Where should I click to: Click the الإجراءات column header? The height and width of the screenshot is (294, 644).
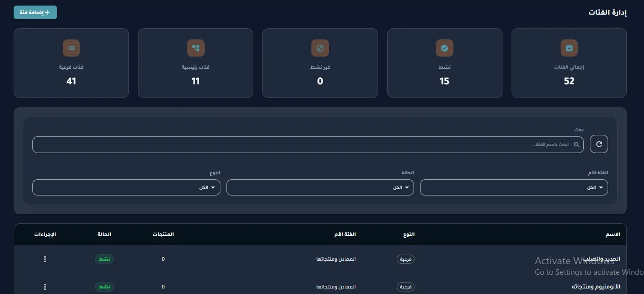(x=45, y=234)
